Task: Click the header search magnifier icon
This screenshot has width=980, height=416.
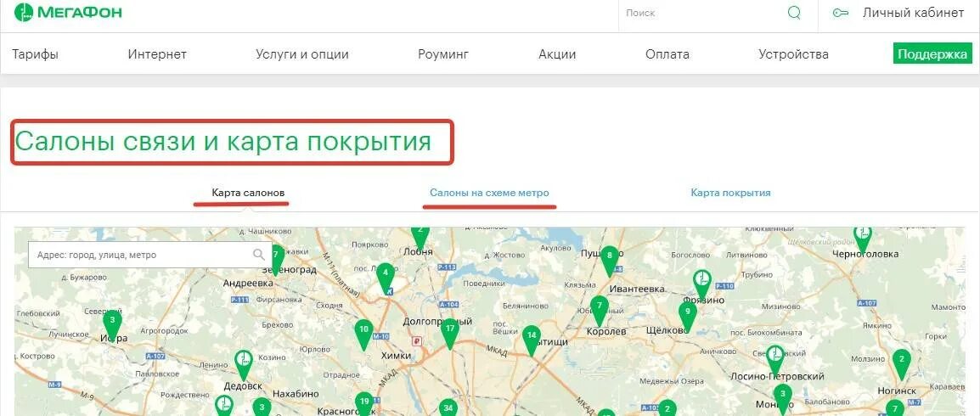Action: click(x=794, y=13)
